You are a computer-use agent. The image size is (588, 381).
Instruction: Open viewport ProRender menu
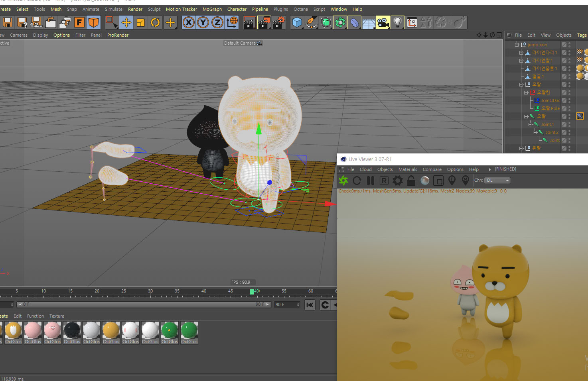coord(118,35)
